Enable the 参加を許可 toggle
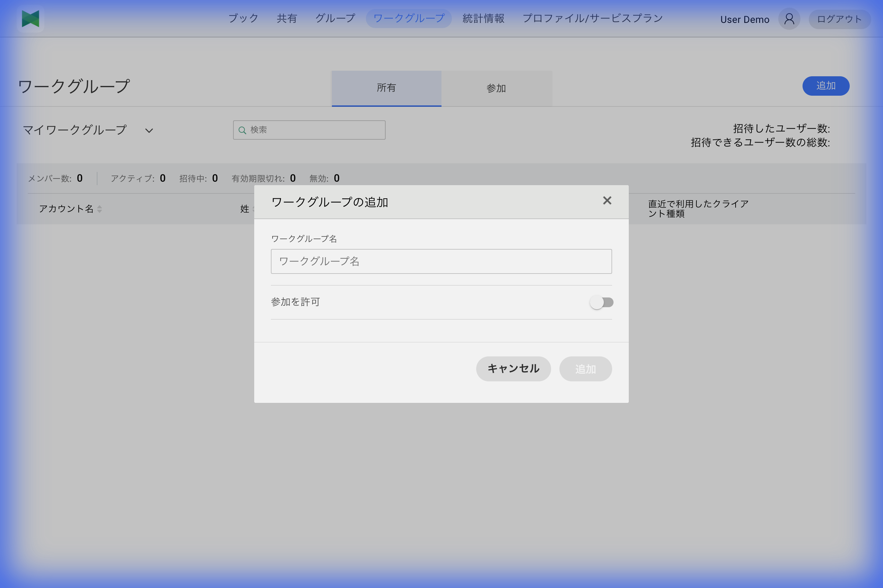This screenshot has height=588, width=883. point(602,302)
